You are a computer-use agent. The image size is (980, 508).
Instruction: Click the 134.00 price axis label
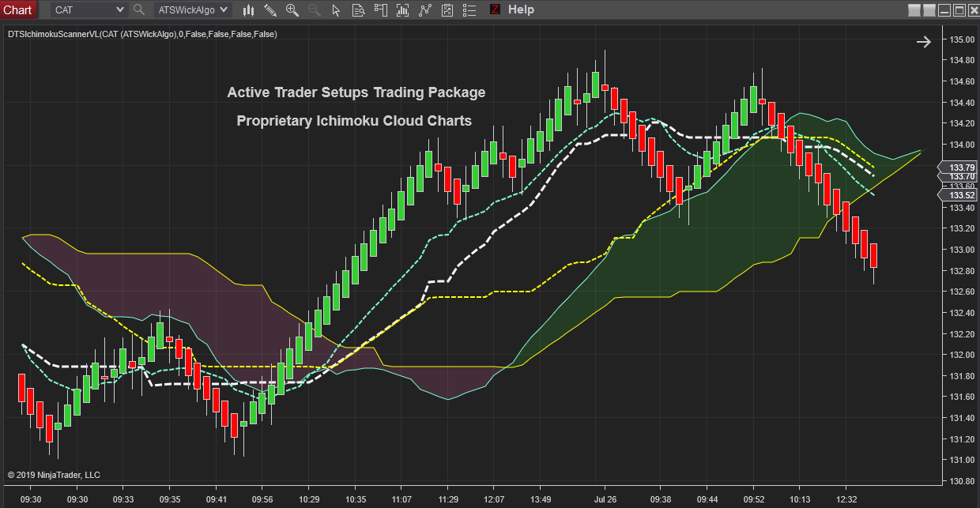point(962,145)
